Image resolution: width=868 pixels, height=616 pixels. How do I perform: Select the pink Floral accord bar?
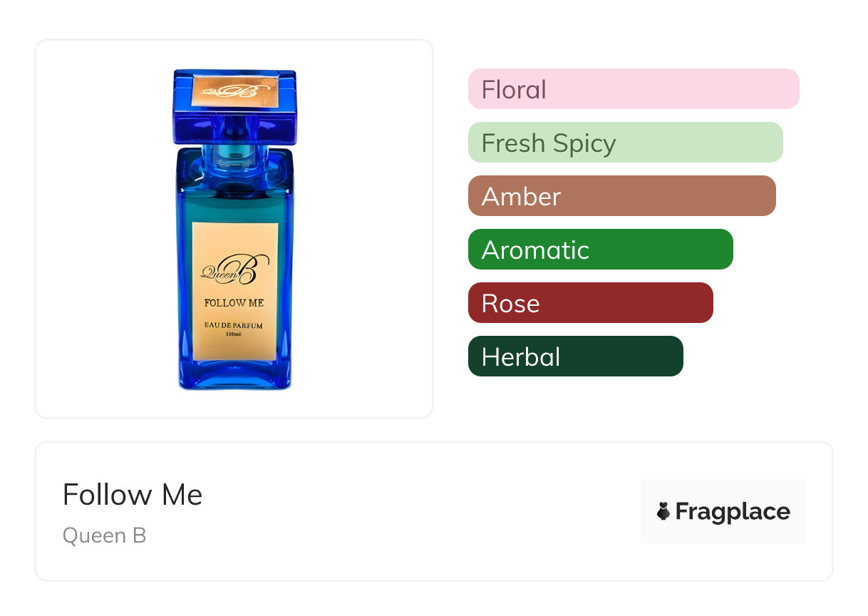634,89
